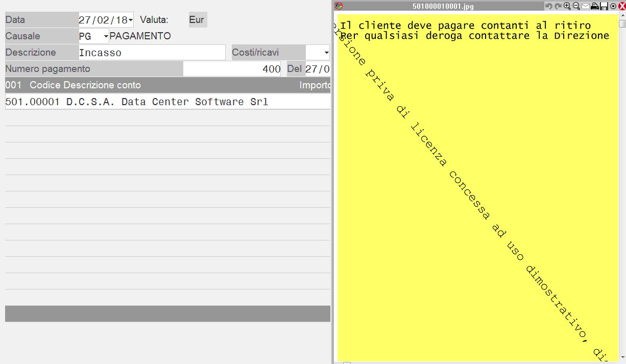Save the image with floppy disk icon

click(604, 6)
